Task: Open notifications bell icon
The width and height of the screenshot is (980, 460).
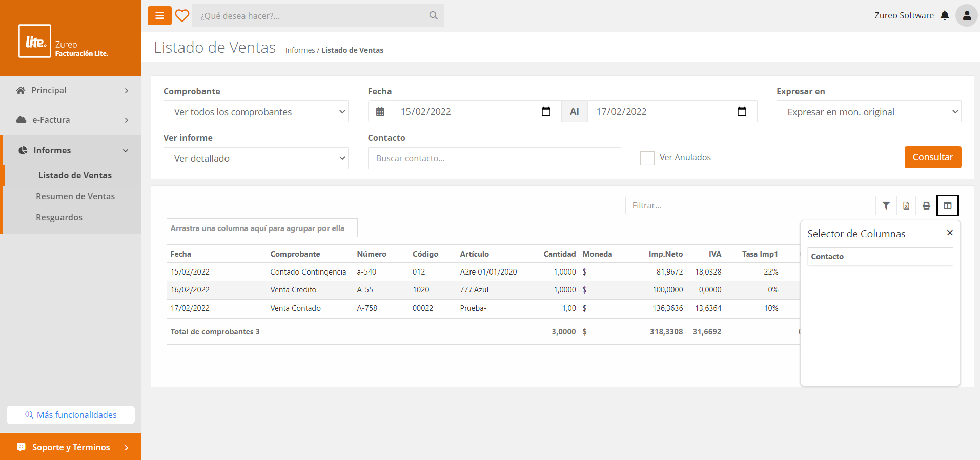Action: pyautogui.click(x=945, y=16)
